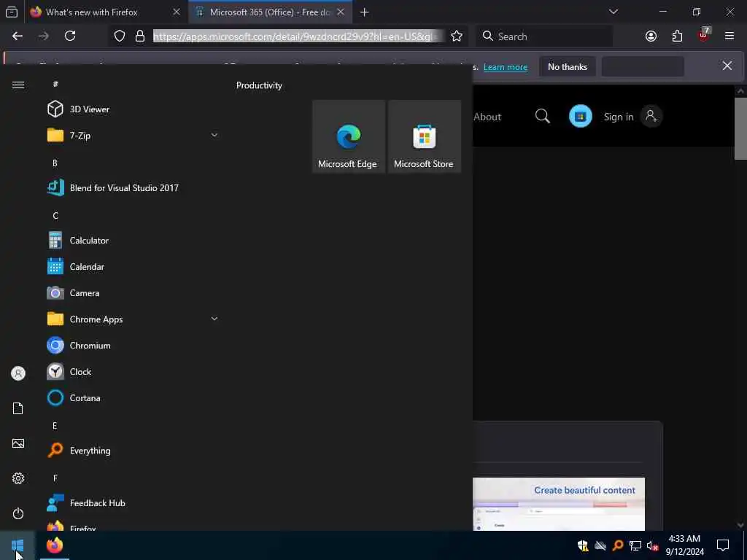Screen dimensions: 747x560
Task: Bookmark this page with the star
Action: (x=457, y=36)
